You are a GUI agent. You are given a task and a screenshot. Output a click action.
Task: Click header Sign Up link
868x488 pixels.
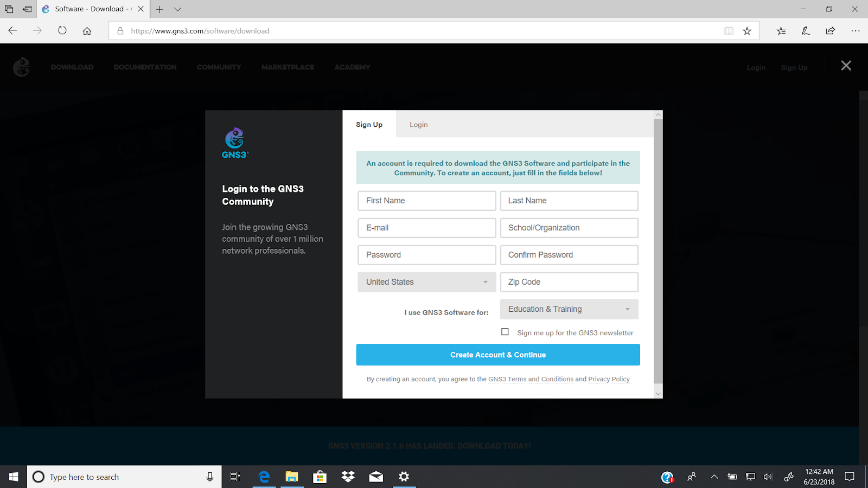[794, 68]
